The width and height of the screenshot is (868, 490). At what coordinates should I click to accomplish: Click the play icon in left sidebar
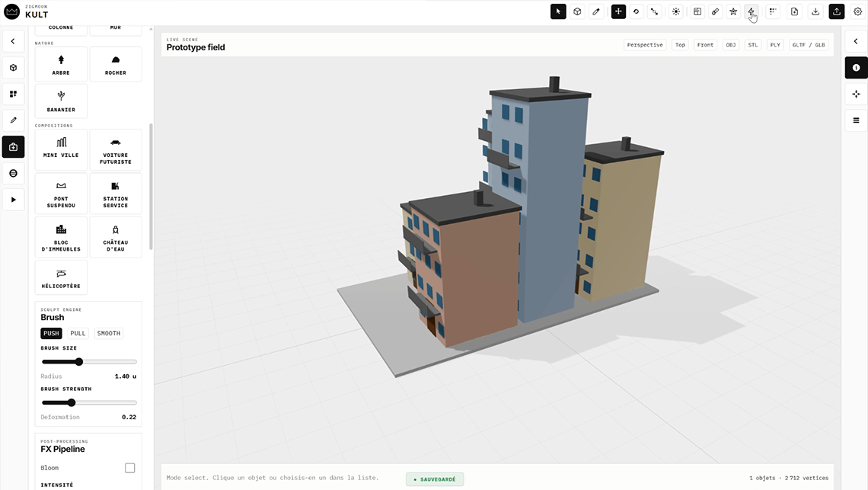pyautogui.click(x=13, y=200)
